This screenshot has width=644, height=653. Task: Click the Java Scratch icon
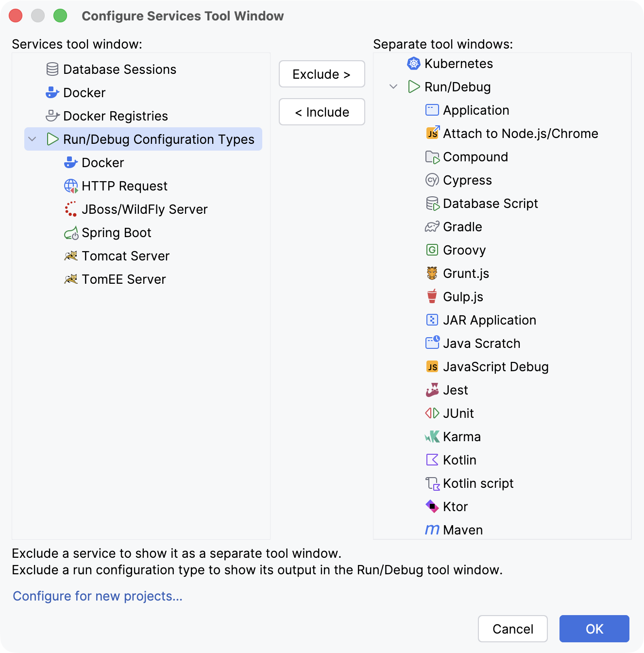(x=432, y=343)
